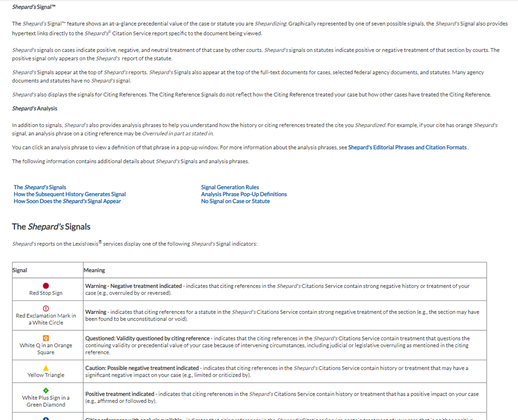Jump to The Shepard's Signals link
The image size is (518, 420).
[40, 187]
